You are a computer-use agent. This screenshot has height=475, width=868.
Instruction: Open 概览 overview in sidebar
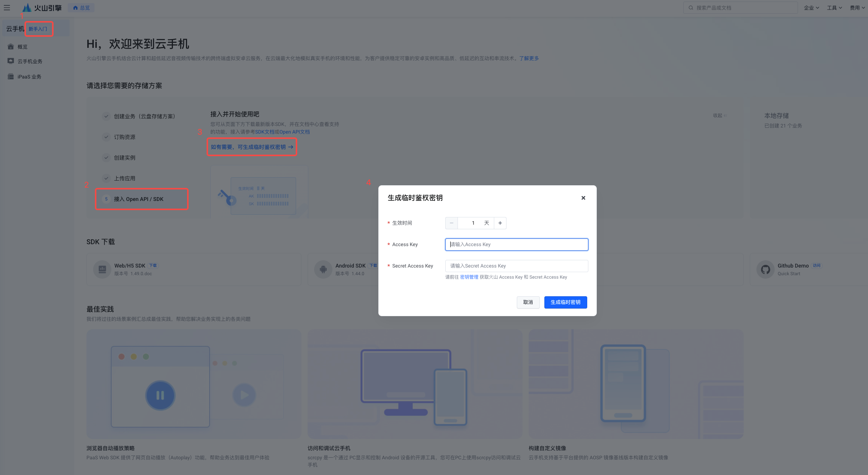coord(22,47)
